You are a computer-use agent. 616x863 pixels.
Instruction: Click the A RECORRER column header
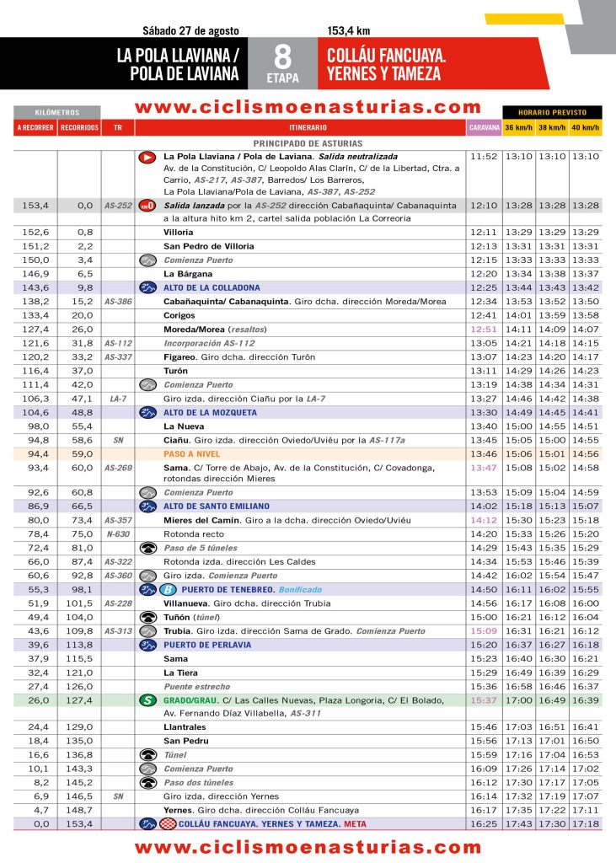tap(35, 128)
